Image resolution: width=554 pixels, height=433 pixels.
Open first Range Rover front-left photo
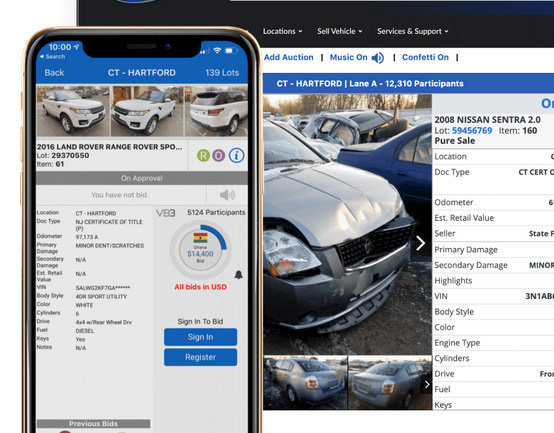coord(73,111)
